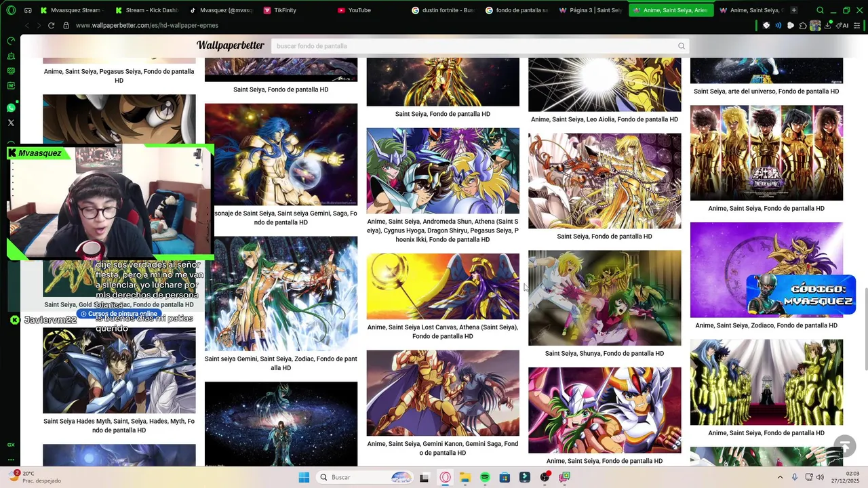868x488 pixels.
Task: Click the profile avatar in the toolbar
Action: 815,25
